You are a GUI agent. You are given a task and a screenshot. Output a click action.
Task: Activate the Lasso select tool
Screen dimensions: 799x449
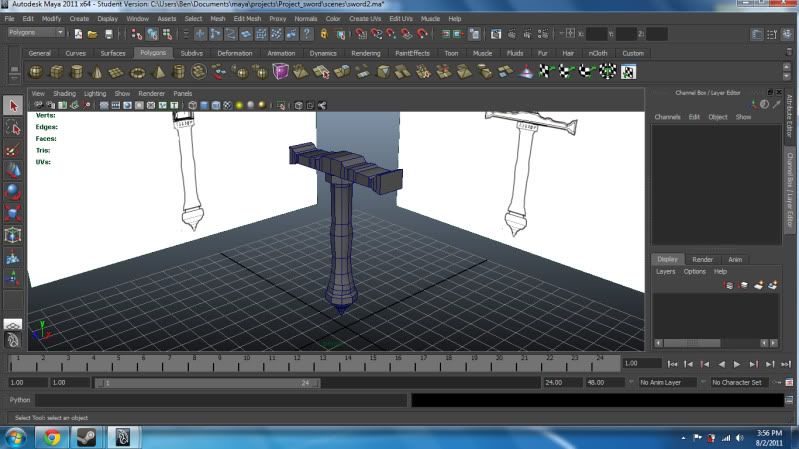[13, 128]
